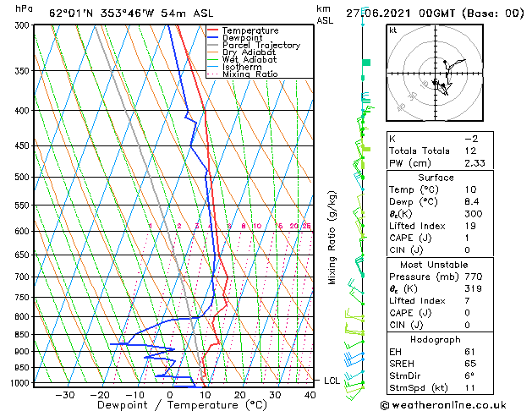Click the 700 hPa pressure axis label

click(24, 277)
